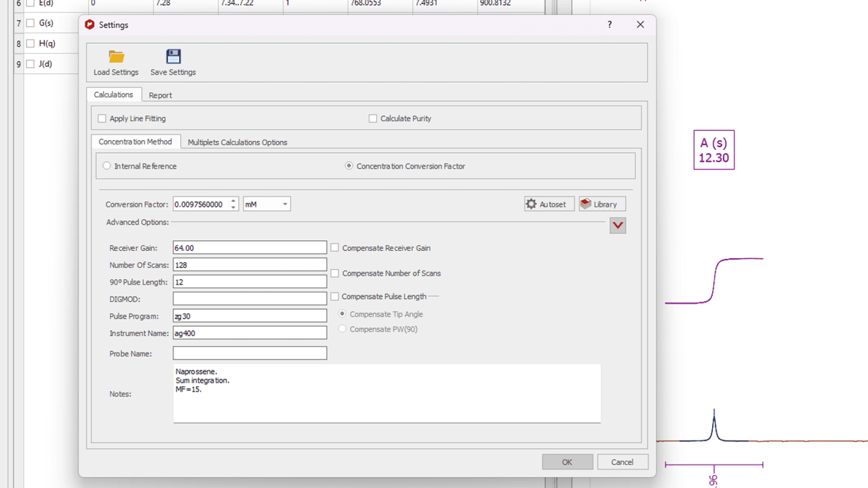Click the Number Of Scans field

click(x=250, y=265)
